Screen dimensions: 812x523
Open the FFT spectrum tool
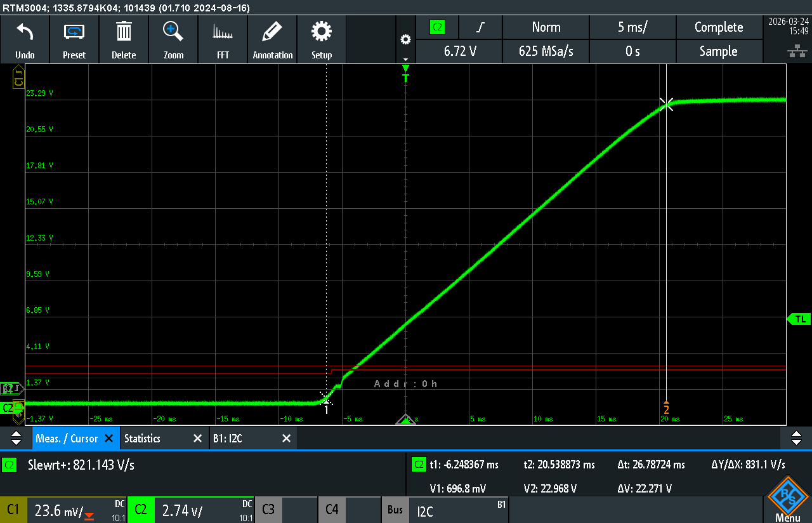pos(223,39)
